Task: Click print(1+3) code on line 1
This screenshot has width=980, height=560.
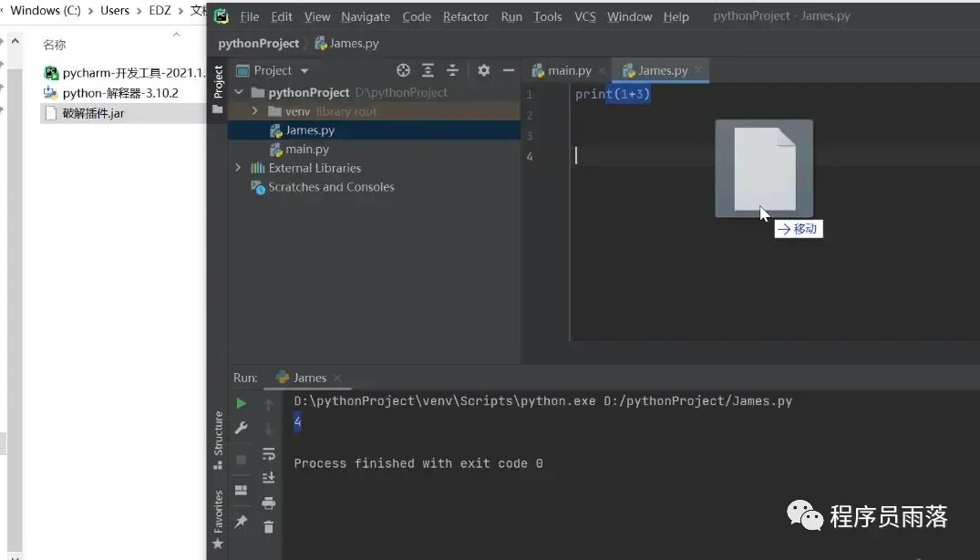Action: [x=613, y=94]
